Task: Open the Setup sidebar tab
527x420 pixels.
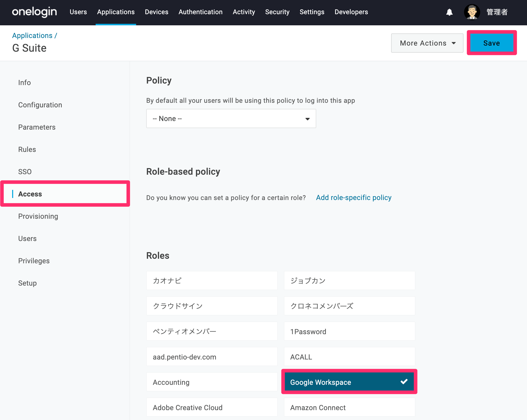Action: 28,283
